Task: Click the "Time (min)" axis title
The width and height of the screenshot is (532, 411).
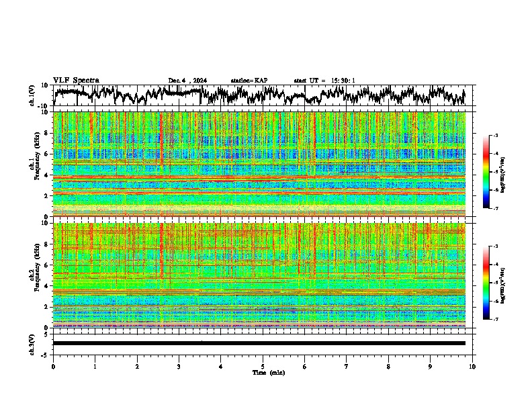Action: pyautogui.click(x=269, y=373)
